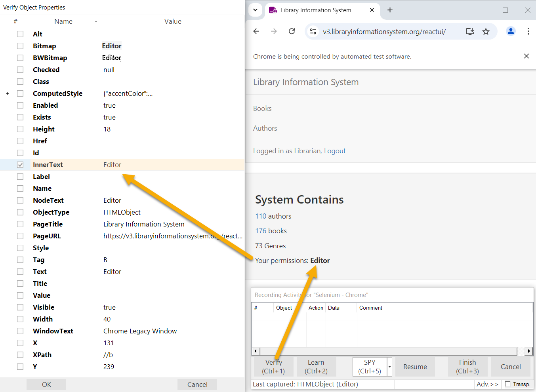536x392 pixels.
Task: Open the SPY button dropdown arrow
Action: pyautogui.click(x=389, y=367)
